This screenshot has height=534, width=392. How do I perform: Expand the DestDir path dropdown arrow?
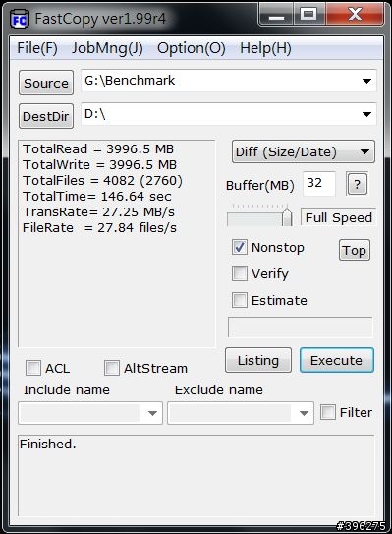pos(366,114)
